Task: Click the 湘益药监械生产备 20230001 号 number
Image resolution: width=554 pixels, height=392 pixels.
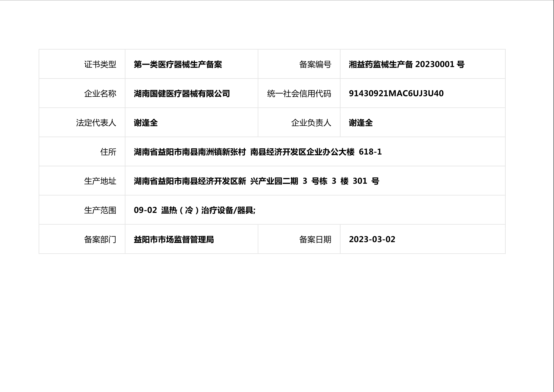Action: tap(406, 64)
